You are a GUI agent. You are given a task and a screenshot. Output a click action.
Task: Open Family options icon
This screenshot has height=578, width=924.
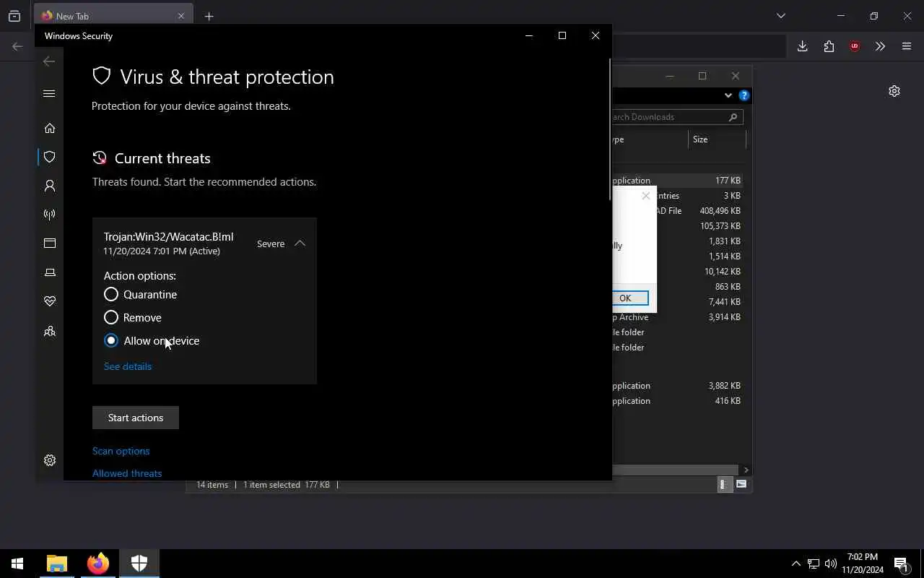pyautogui.click(x=50, y=331)
